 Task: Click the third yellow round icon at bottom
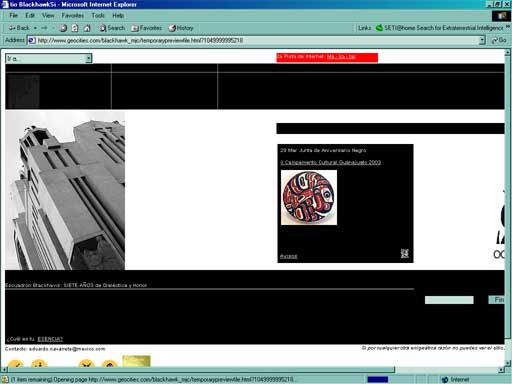coord(86,363)
